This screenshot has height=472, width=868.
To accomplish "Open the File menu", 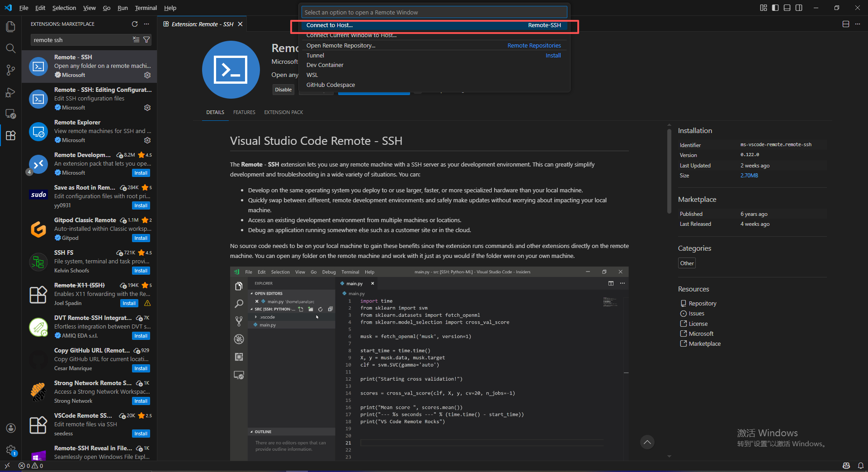I will pos(24,8).
